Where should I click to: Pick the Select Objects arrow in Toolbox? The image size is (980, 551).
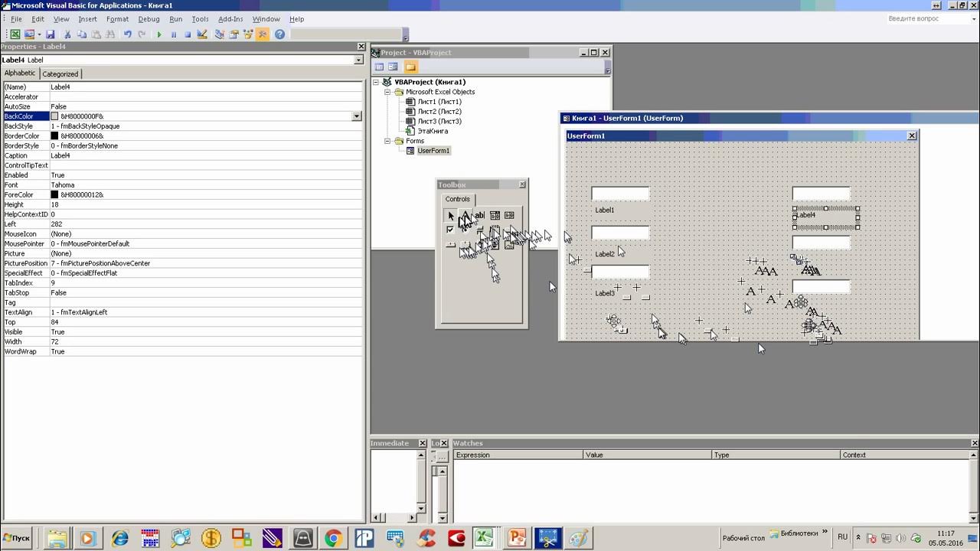(450, 215)
